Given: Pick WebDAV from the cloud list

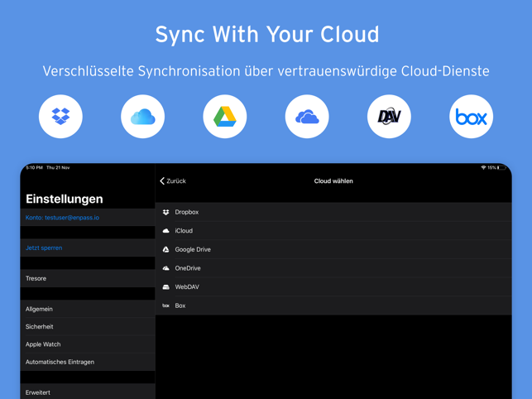Looking at the screenshot, I should pyautogui.click(x=333, y=287).
